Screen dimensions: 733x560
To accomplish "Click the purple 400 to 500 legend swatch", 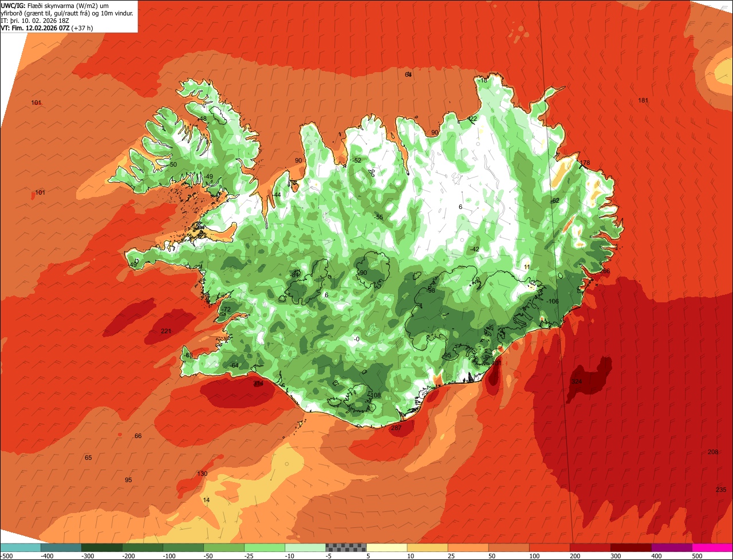I will pos(671,547).
